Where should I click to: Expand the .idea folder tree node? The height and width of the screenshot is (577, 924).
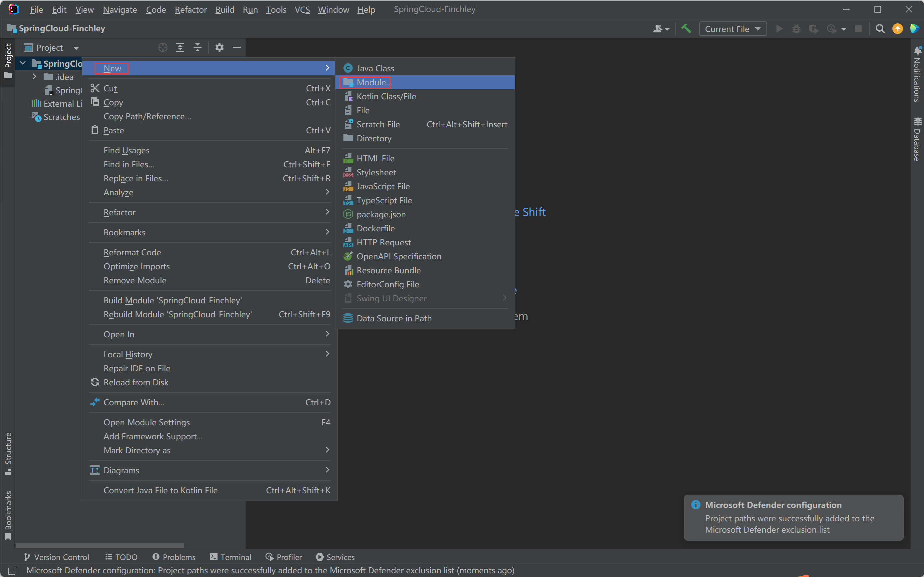pyautogui.click(x=35, y=77)
